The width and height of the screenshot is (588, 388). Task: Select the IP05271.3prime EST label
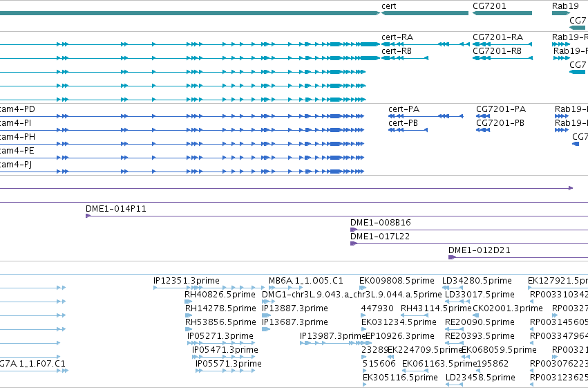[x=220, y=336]
